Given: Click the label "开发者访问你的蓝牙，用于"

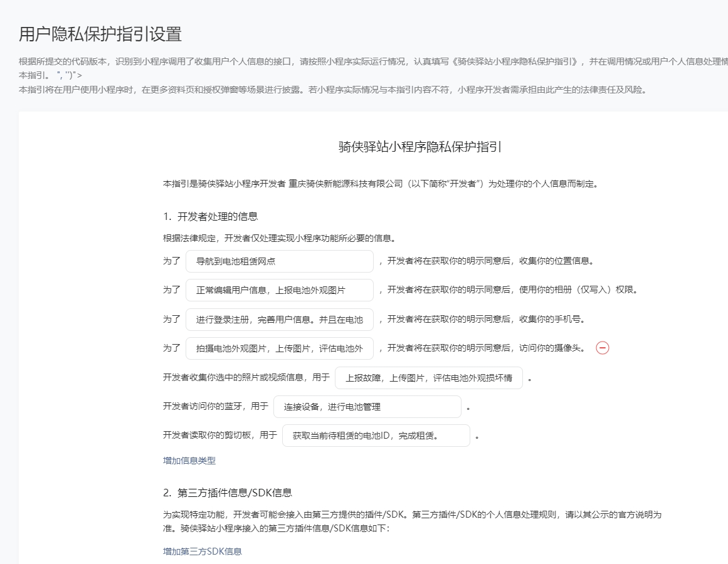Looking at the screenshot, I should point(216,406).
